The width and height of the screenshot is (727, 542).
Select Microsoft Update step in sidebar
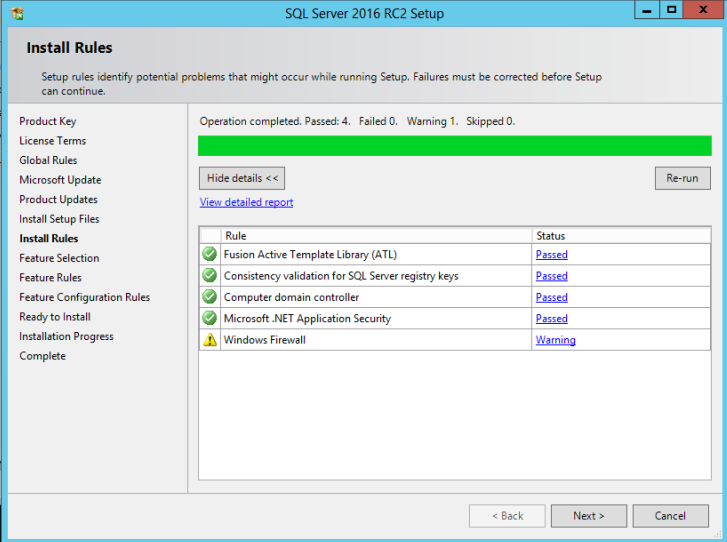pyautogui.click(x=60, y=180)
